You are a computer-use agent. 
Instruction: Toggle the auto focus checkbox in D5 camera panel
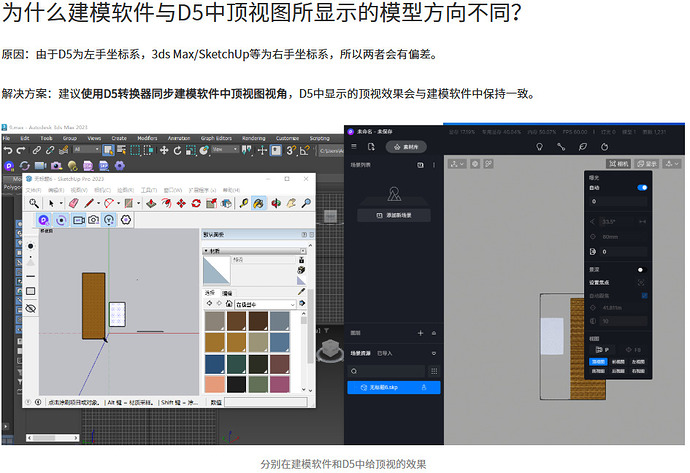click(x=644, y=295)
